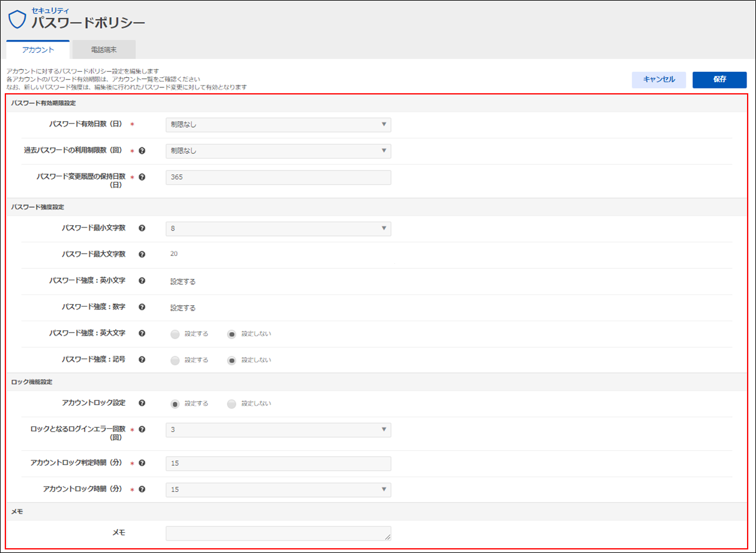Select 設定する for パスワード強度：英大文字

(x=175, y=334)
